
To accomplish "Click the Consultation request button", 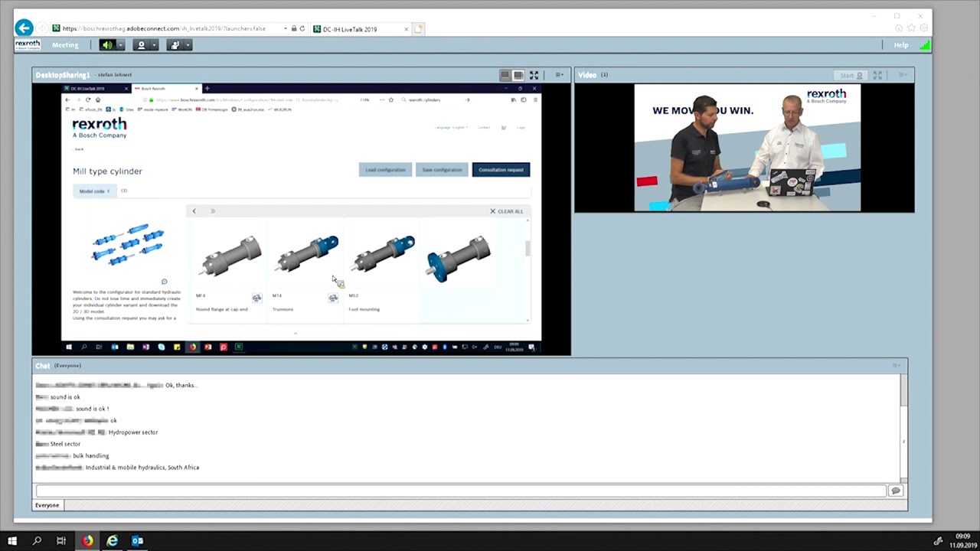I will point(501,170).
